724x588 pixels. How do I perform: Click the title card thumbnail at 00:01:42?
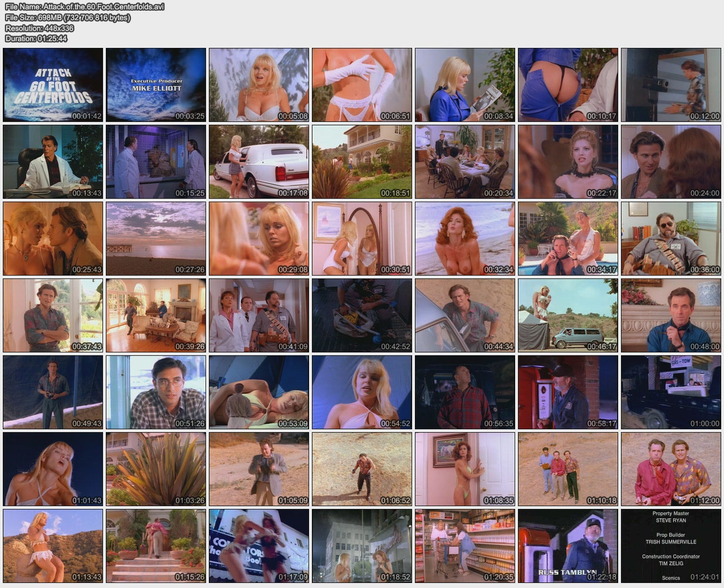tap(53, 85)
